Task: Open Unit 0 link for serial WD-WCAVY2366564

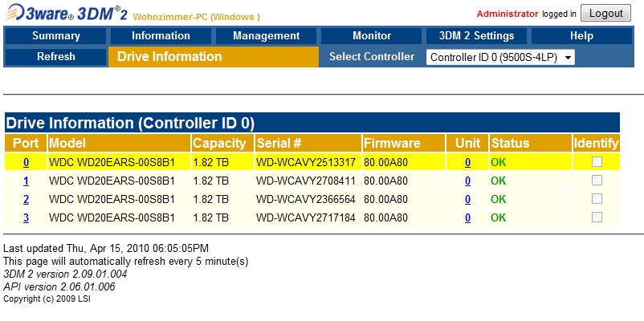Action: point(467,200)
